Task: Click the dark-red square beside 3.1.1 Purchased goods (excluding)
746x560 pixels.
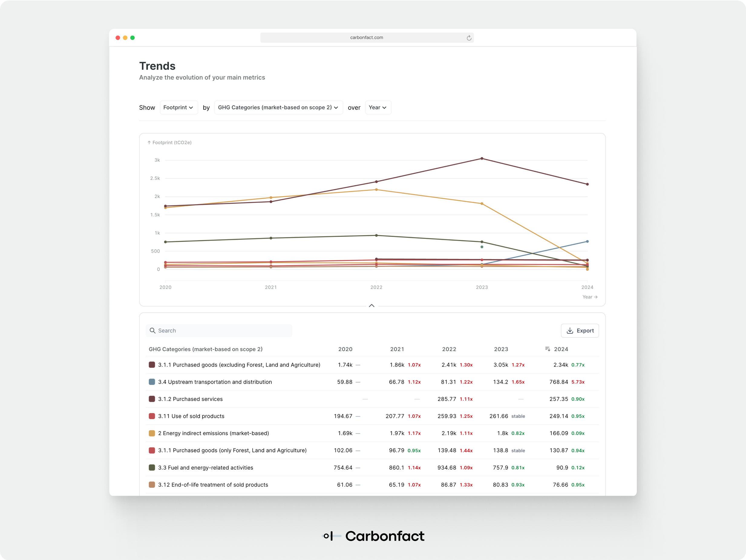Action: [x=152, y=364]
